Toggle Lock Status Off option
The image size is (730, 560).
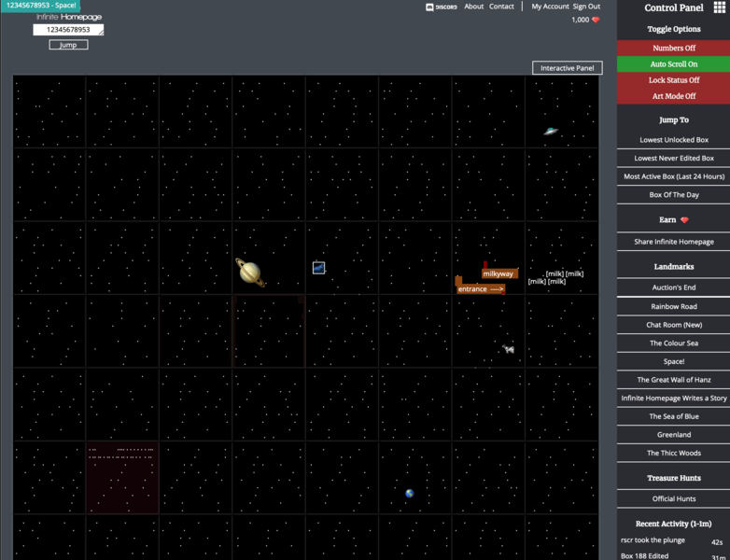(673, 80)
